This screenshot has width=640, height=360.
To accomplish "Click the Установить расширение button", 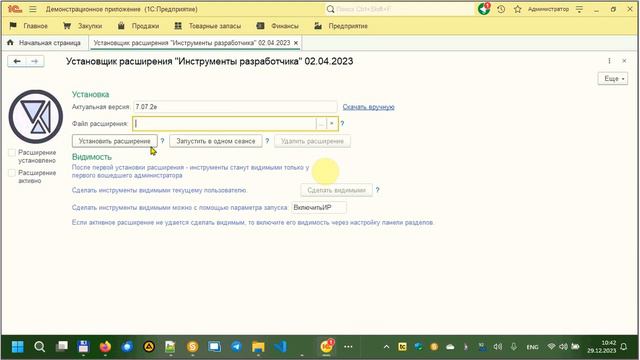I will pyautogui.click(x=115, y=141).
